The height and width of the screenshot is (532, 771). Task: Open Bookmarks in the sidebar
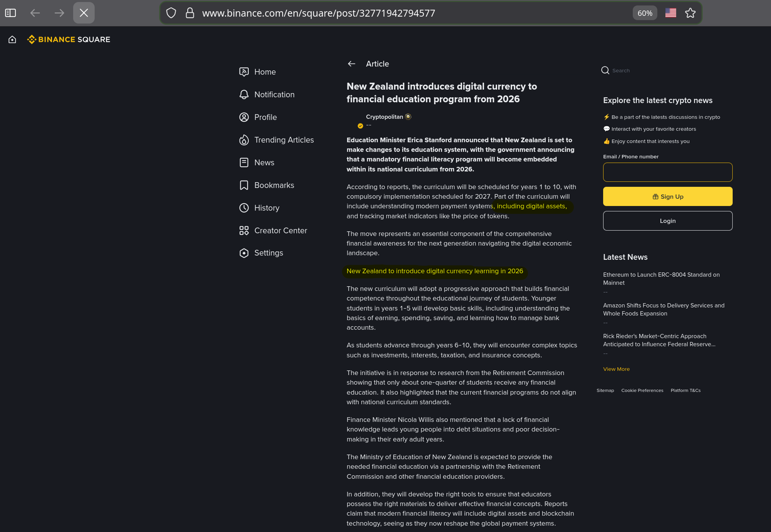click(x=267, y=185)
